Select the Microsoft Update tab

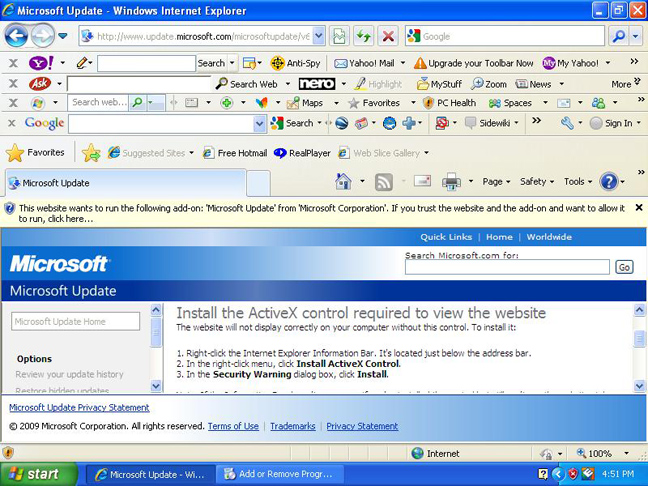[126, 183]
